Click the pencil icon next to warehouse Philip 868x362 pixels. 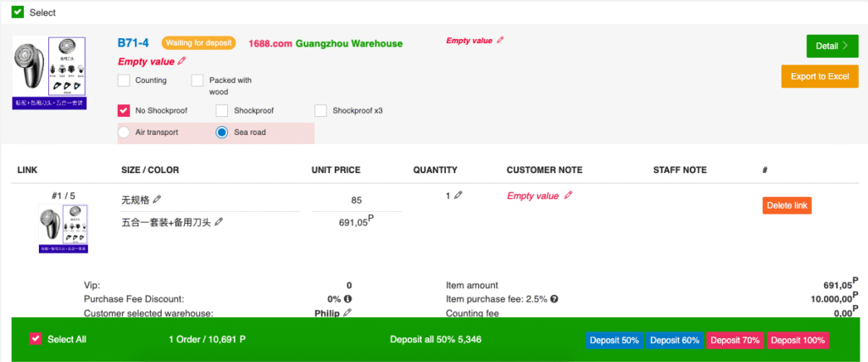[347, 313]
